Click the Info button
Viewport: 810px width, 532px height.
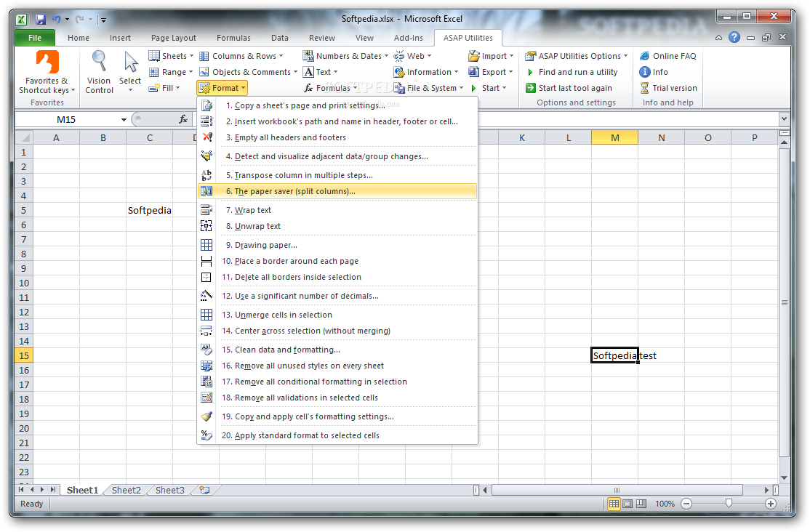pyautogui.click(x=654, y=72)
